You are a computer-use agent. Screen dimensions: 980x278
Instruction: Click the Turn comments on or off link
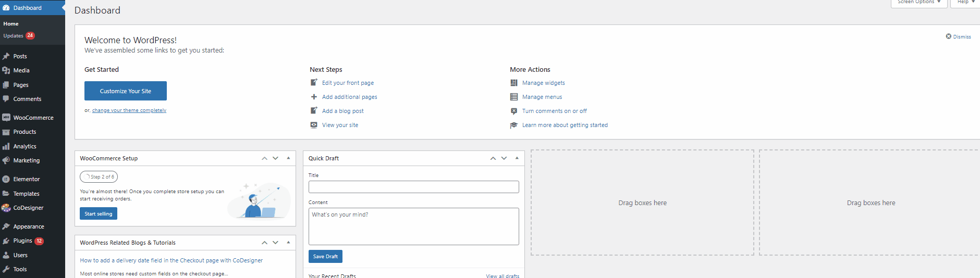pyautogui.click(x=554, y=111)
